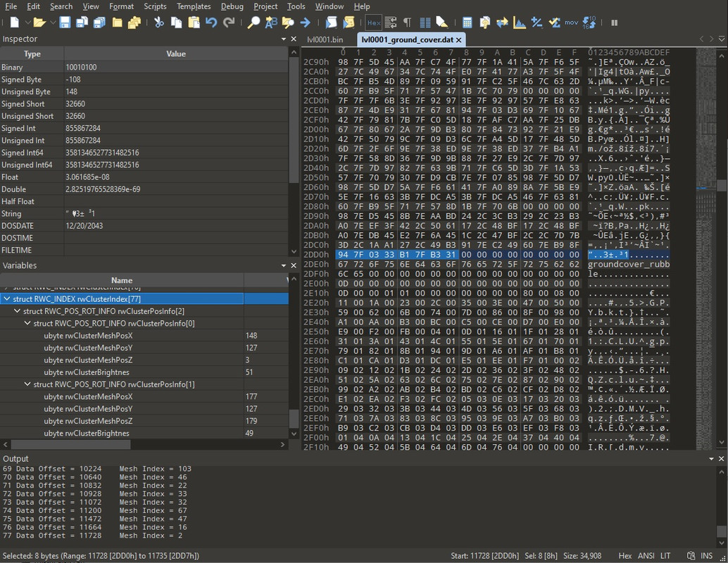This screenshot has width=728, height=563.
Task: Click the Save As toolbar icon
Action: (82, 23)
